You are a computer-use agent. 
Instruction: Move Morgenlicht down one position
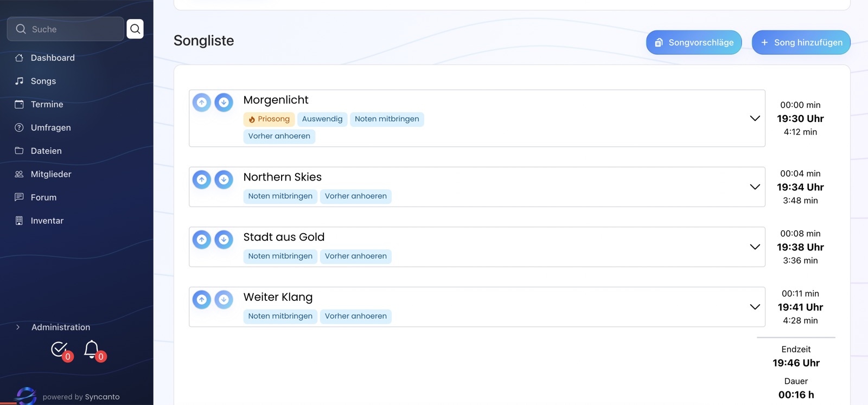tap(224, 102)
